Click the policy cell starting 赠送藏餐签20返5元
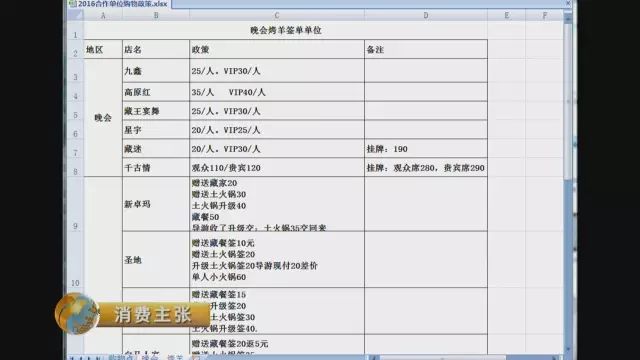Image resolution: width=640 pixels, height=360 pixels. coord(277,345)
